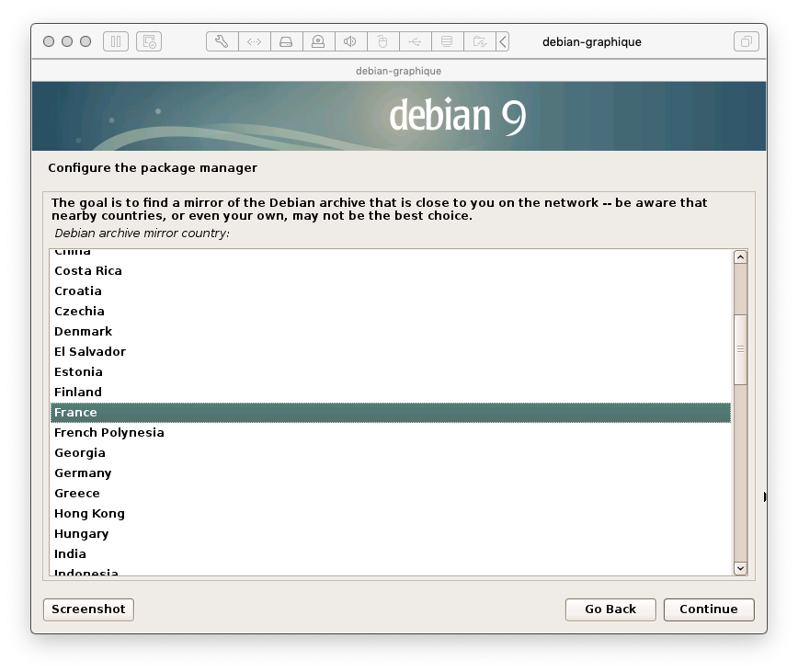Image resolution: width=798 pixels, height=672 pixels.
Task: Click the Continue button
Action: [709, 609]
